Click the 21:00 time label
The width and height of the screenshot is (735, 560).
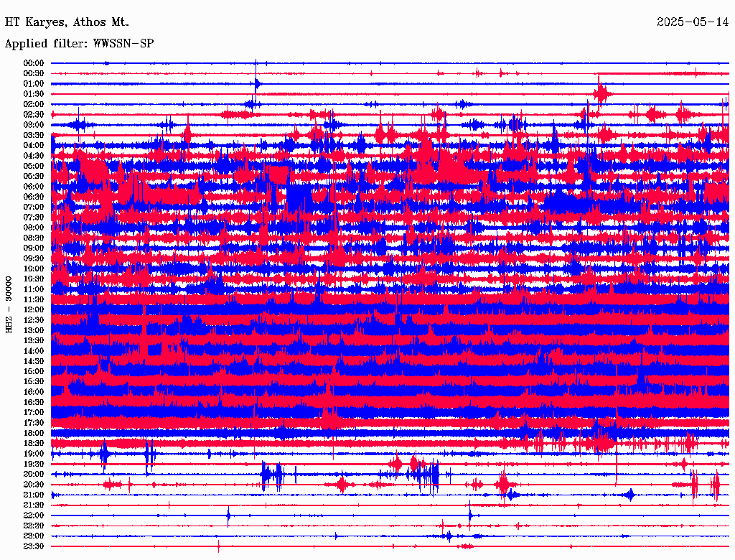[34, 495]
